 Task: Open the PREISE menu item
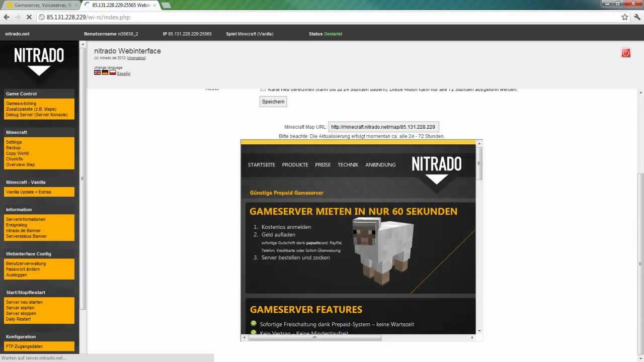[323, 165]
